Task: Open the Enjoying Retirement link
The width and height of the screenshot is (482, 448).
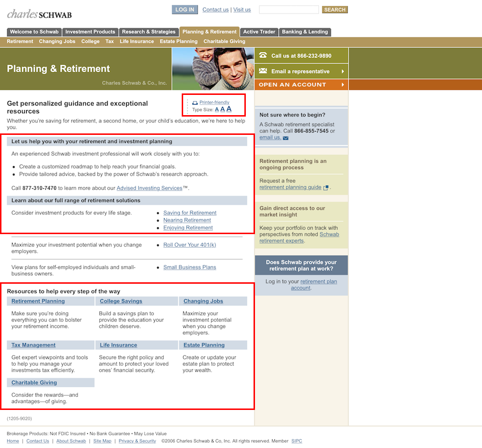Action: [188, 228]
